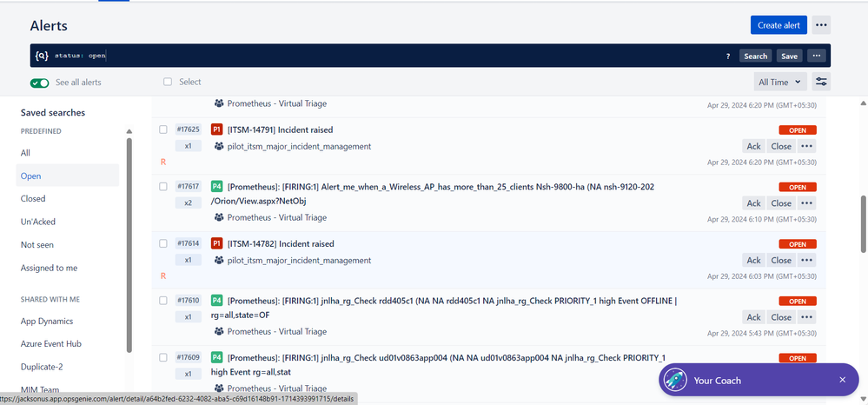Viewport: 868px width, 405px height.
Task: Tick the checkbox for alert #17617
Action: pos(163,187)
